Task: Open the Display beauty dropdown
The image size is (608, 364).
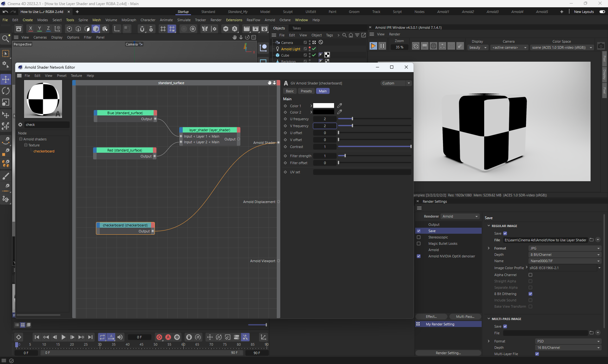Action: (x=478, y=47)
